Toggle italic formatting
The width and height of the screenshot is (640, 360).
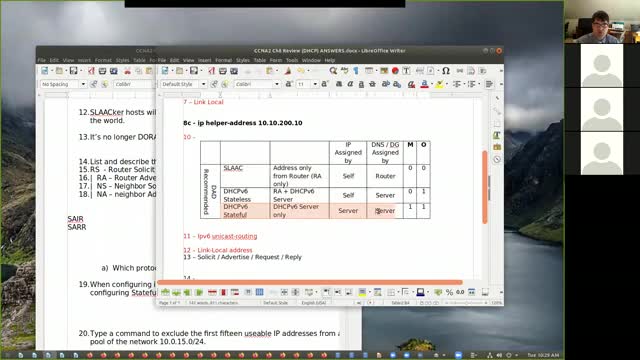click(x=350, y=84)
